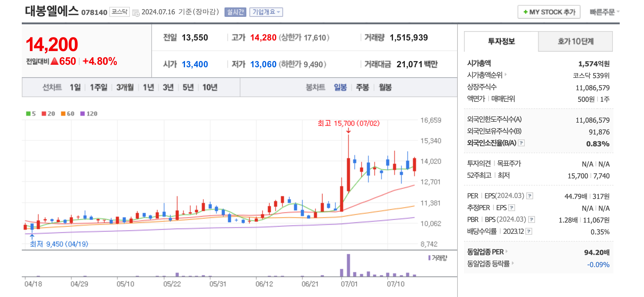
Task: Click the current price 14,200
Action: tap(52, 45)
